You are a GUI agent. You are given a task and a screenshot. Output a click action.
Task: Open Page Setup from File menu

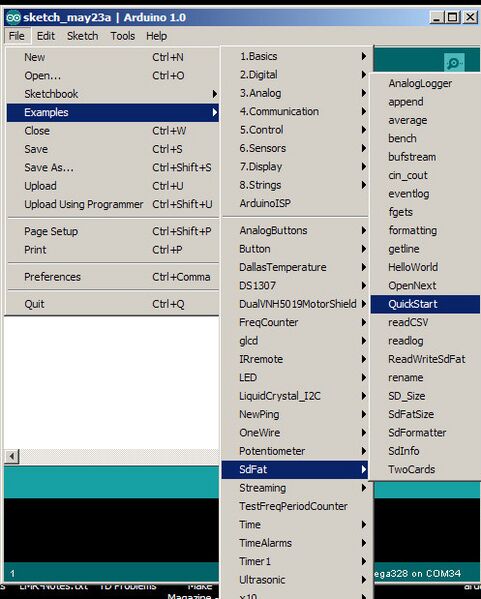(113, 232)
